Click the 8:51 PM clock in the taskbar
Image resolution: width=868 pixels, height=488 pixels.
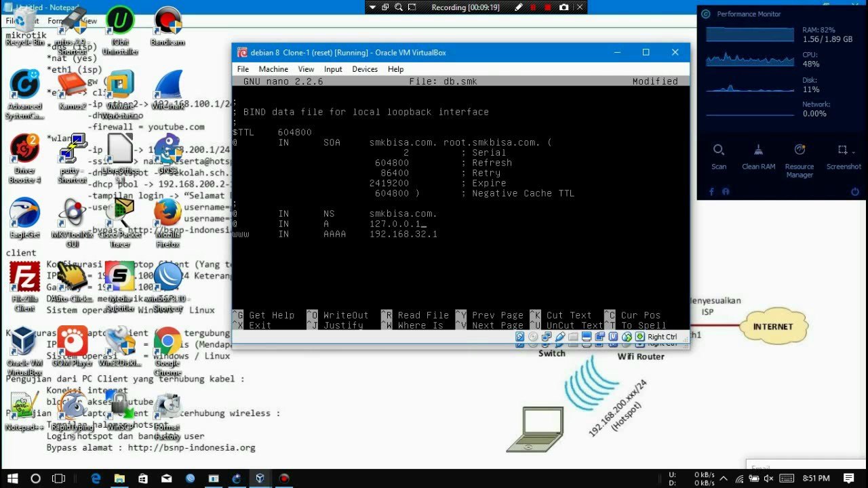click(816, 479)
